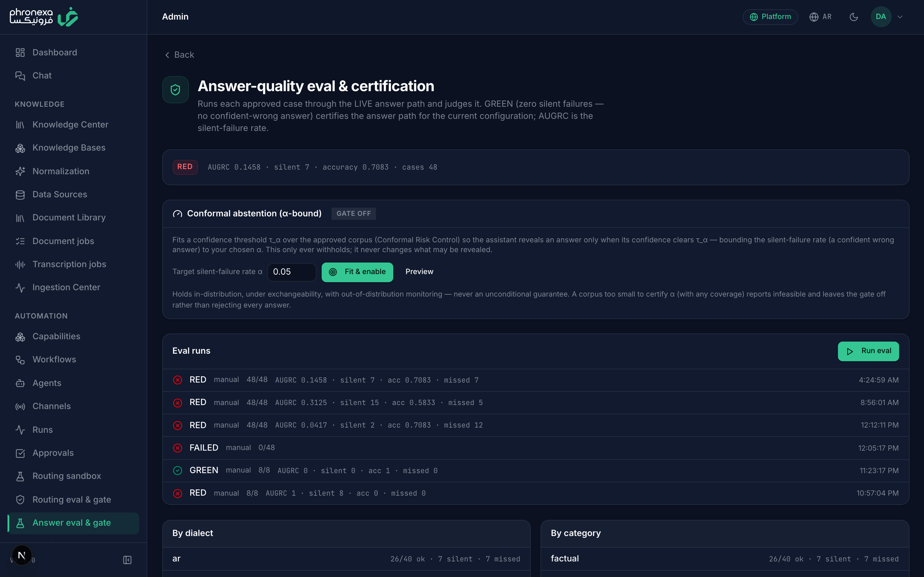Click the Run eval button
924x577 pixels.
point(868,351)
